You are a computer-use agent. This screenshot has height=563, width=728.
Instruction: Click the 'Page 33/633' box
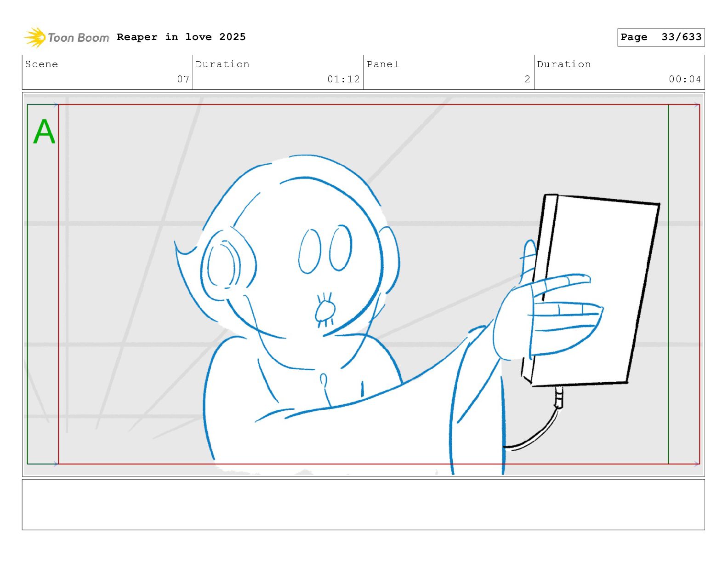pos(661,37)
